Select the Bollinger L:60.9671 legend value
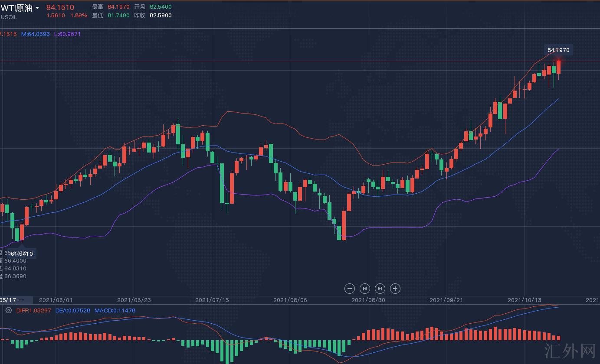Screen dimensions: 600x364 (x=67, y=34)
